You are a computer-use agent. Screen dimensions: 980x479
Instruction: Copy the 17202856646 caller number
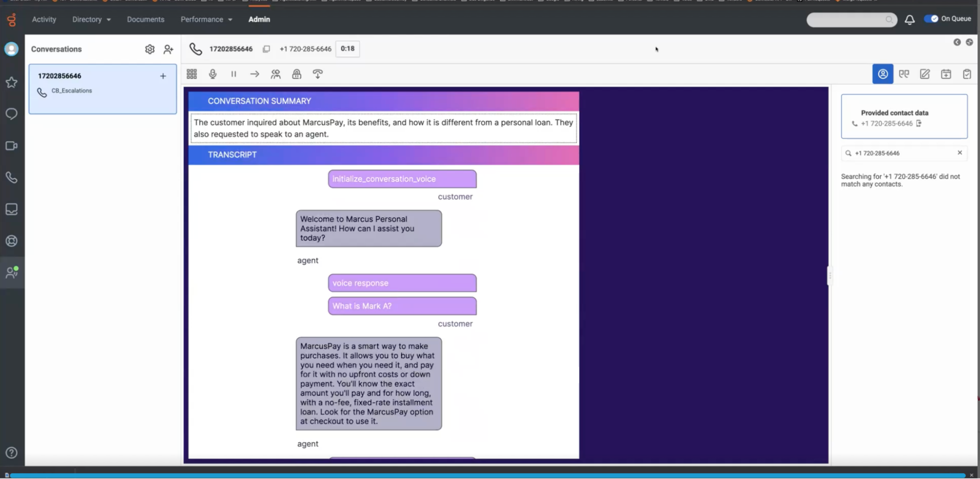(266, 49)
